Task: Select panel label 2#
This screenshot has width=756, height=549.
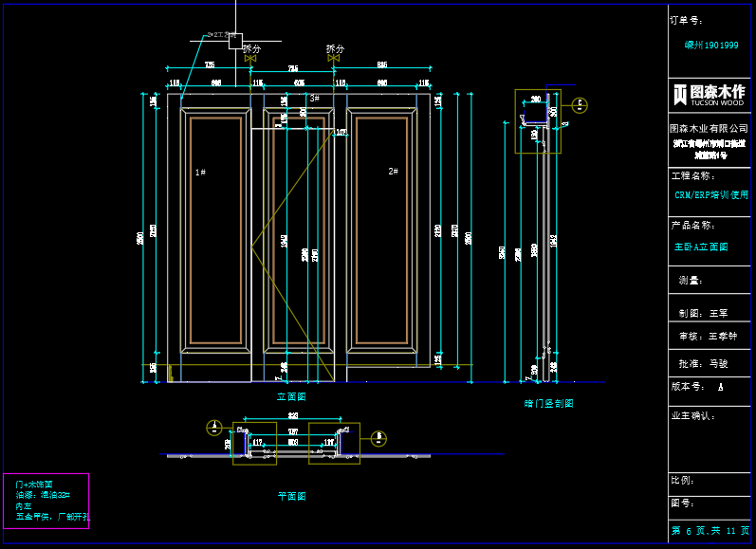Action: 394,171
